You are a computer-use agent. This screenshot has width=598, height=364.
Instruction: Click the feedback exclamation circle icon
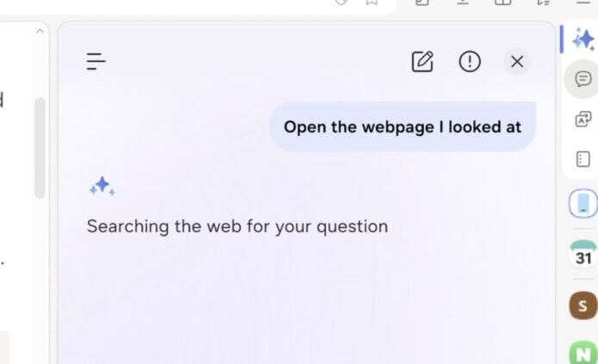pos(470,61)
